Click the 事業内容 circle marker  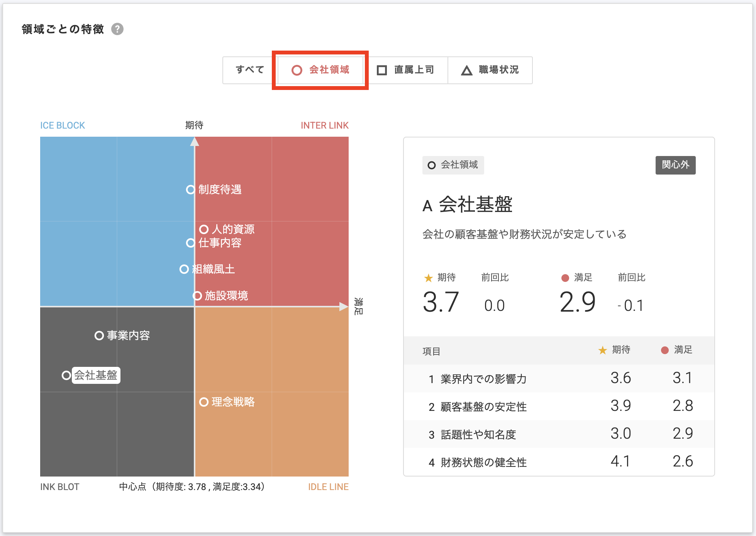click(x=99, y=336)
